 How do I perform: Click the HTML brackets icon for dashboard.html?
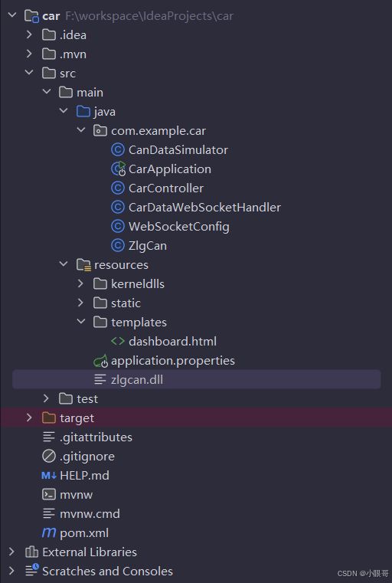point(118,342)
